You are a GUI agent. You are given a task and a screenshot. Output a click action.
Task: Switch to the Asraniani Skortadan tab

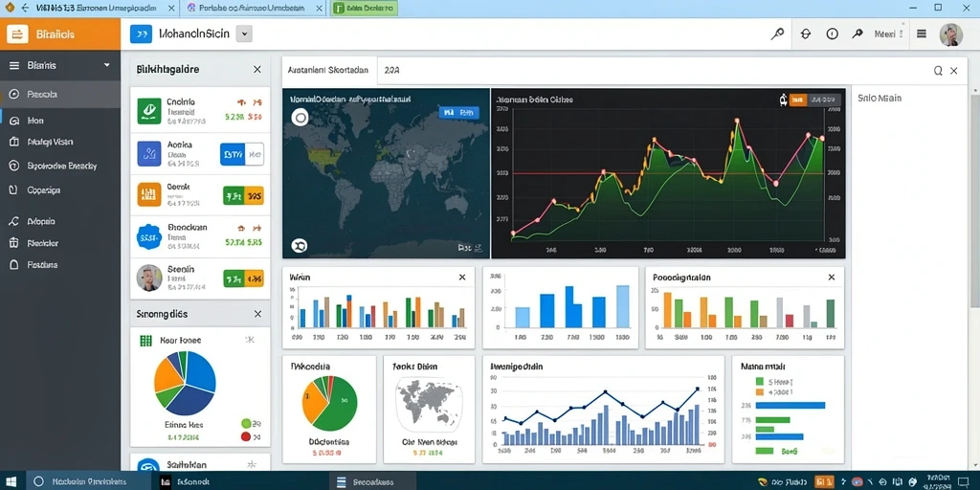[x=328, y=71]
